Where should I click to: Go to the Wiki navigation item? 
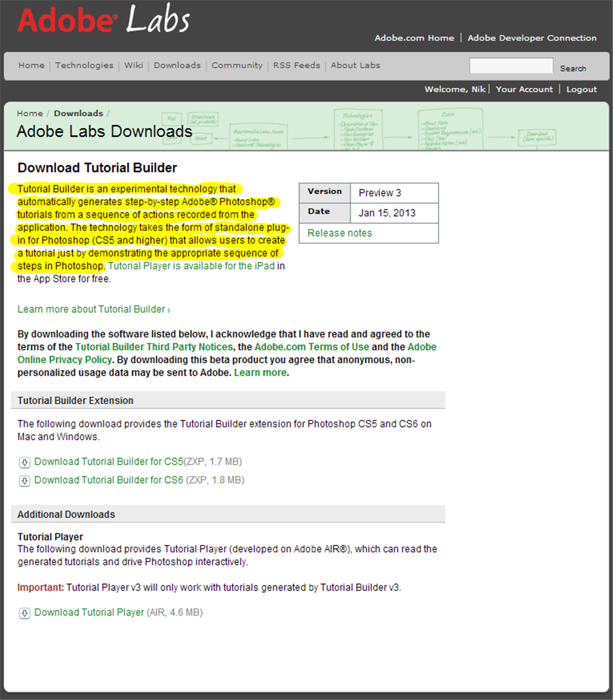pos(134,65)
